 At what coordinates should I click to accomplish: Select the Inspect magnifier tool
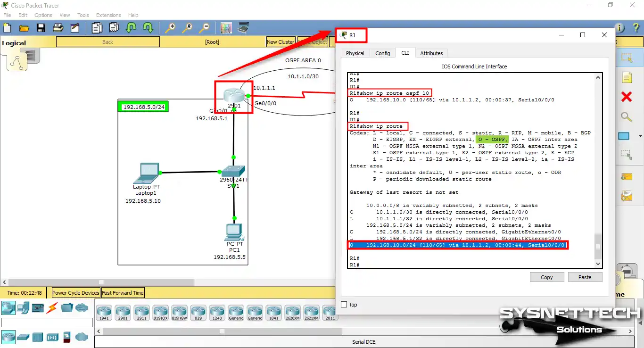(x=627, y=116)
